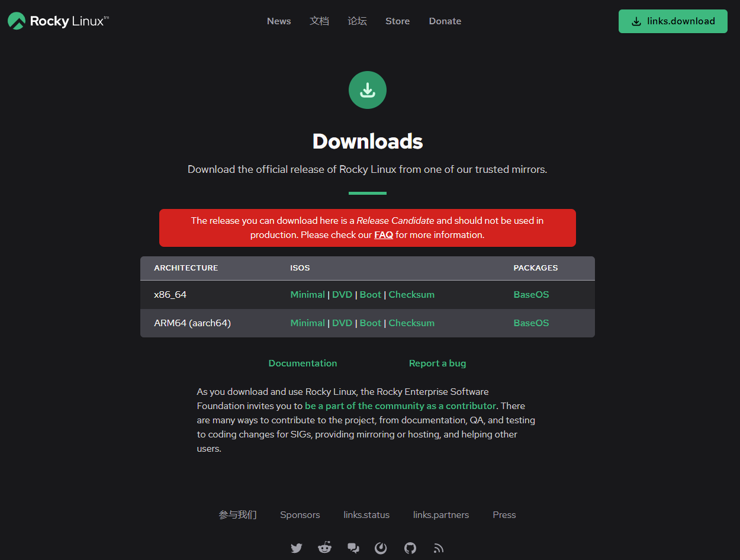Click the PACKAGES column header
The width and height of the screenshot is (740, 560).
[536, 268]
